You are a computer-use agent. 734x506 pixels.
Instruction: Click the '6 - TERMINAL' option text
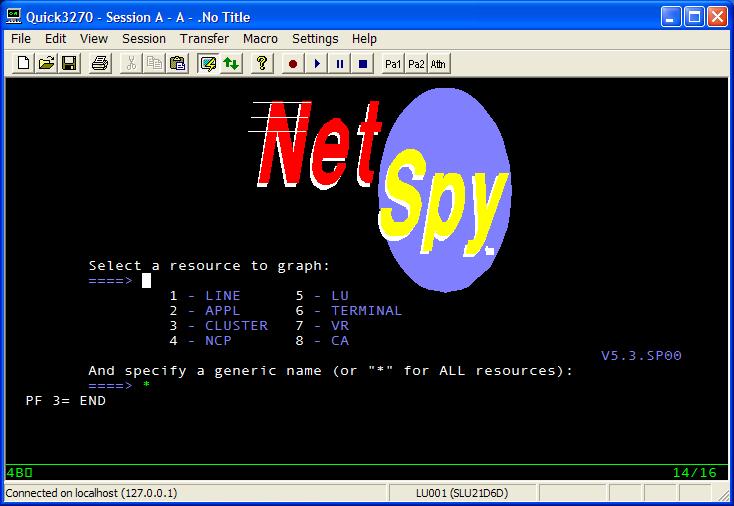click(349, 310)
